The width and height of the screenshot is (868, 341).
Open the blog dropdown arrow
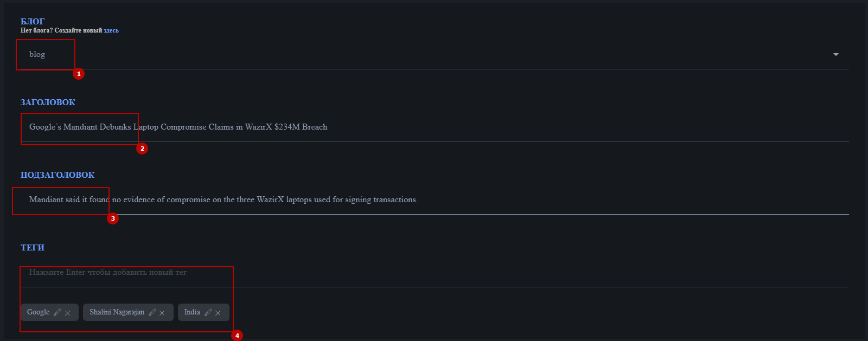pos(835,54)
